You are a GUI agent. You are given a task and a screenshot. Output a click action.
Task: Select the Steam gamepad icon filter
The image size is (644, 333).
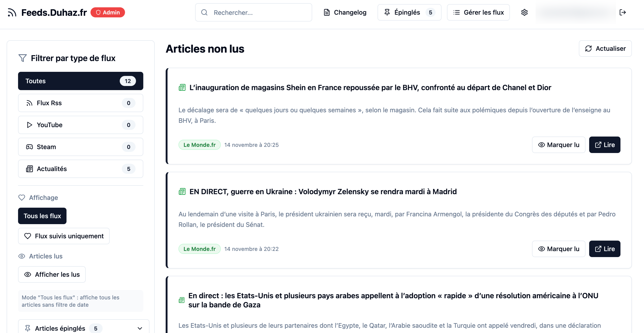coord(29,147)
